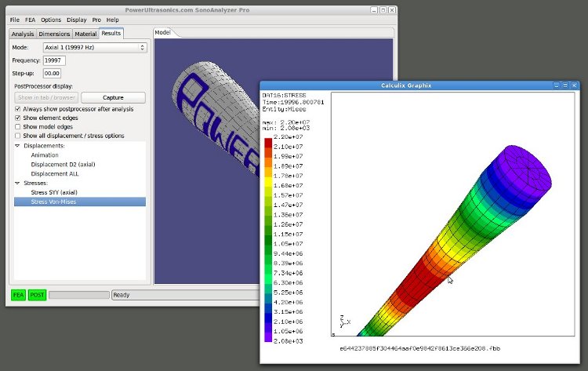Switch to the Material tab
588x371 pixels.
click(85, 34)
